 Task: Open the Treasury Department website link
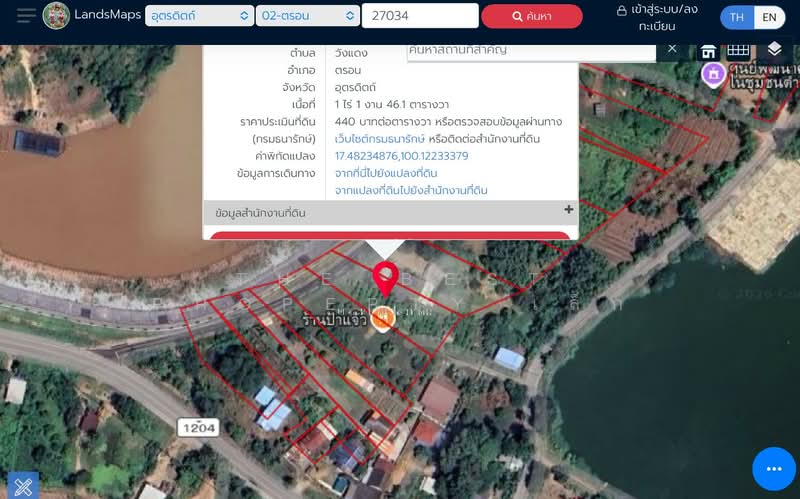click(380, 139)
